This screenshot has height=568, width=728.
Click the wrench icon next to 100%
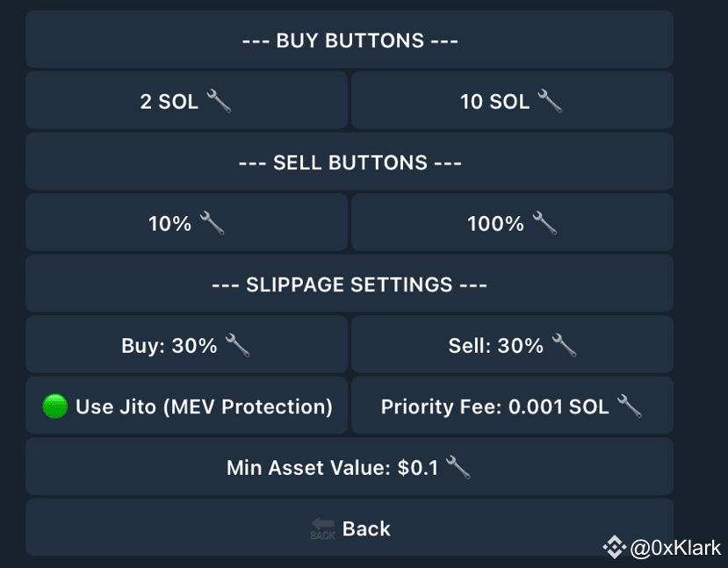[544, 223]
